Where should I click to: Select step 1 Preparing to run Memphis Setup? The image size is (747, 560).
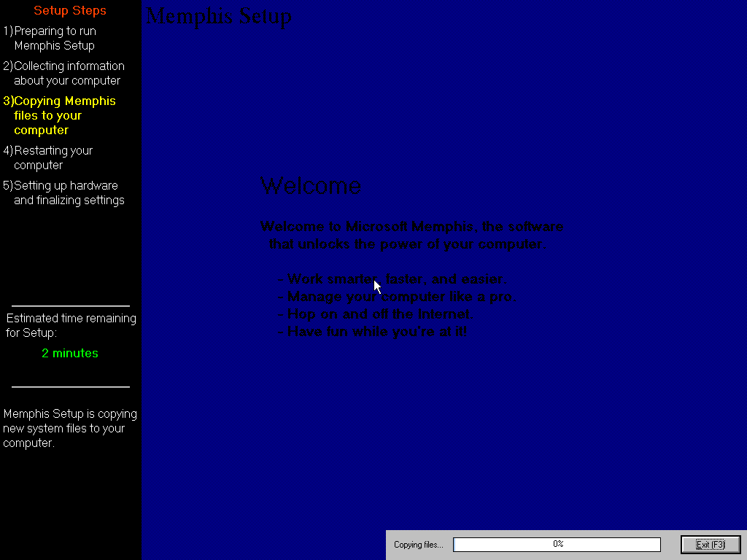[x=50, y=38]
